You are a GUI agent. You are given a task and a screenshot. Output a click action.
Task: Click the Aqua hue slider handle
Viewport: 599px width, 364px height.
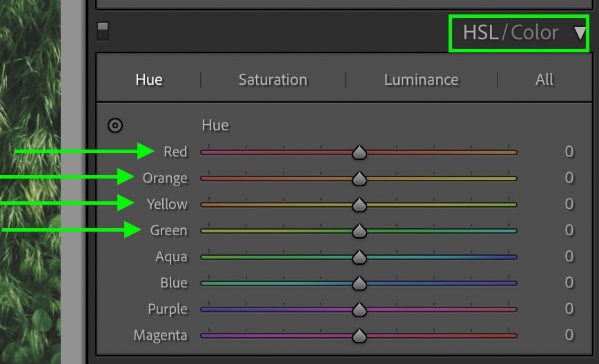click(x=359, y=257)
